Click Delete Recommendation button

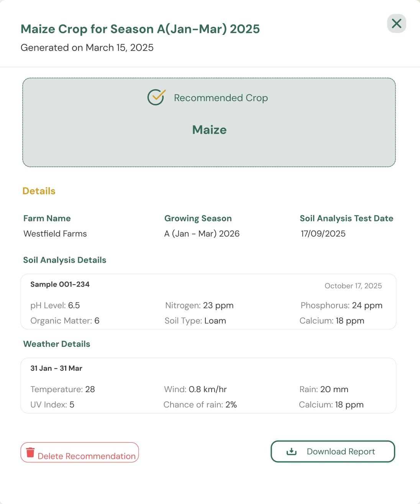[80, 452]
